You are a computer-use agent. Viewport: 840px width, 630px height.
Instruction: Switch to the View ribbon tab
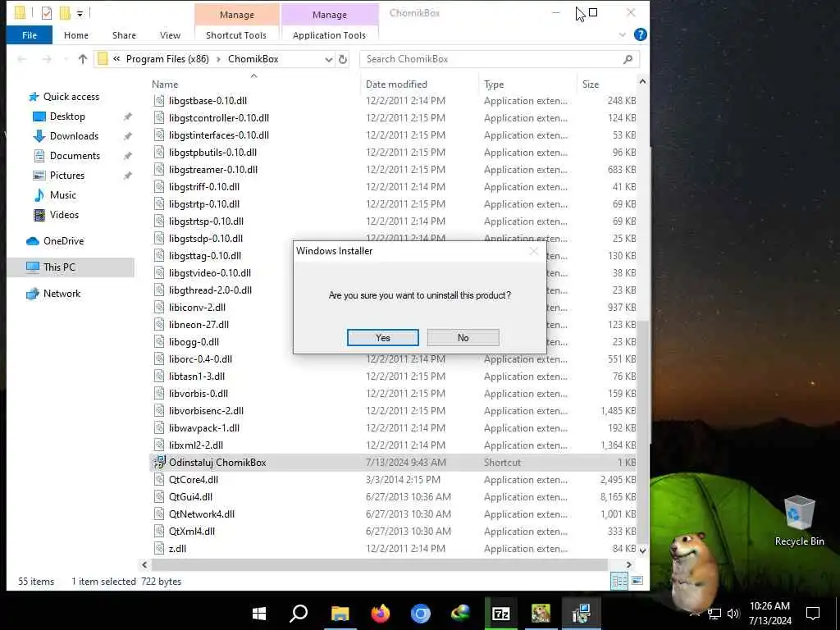(170, 35)
